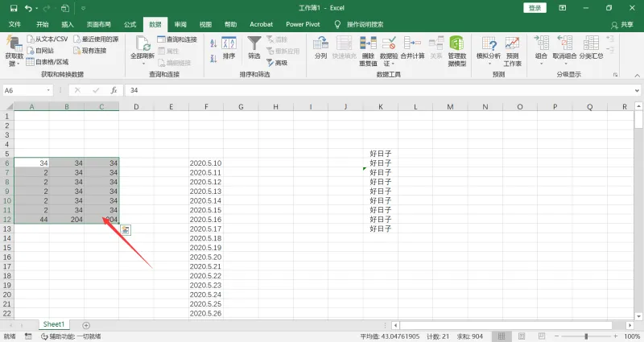Screen dimensions: 644x342
Task: Click the Share (共享) button
Action: point(622,25)
